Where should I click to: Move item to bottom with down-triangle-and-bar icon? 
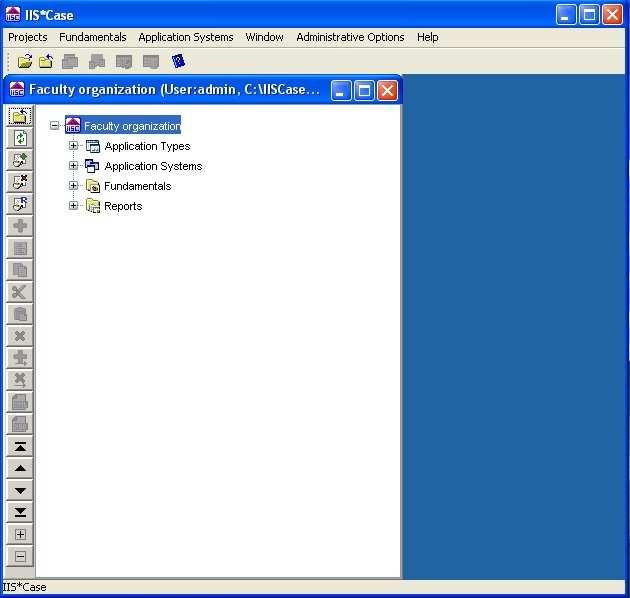pos(20,512)
